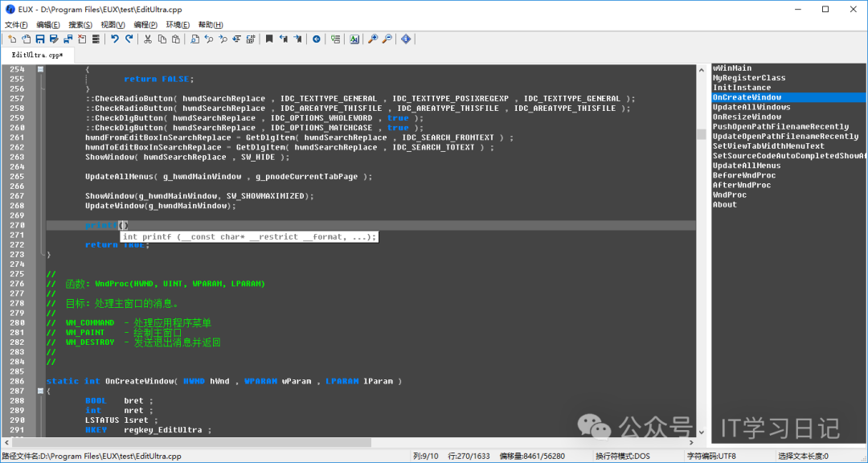868x463 pixels.
Task: Toggle bookmark using the toolbar bookmark icon
Action: [269, 39]
